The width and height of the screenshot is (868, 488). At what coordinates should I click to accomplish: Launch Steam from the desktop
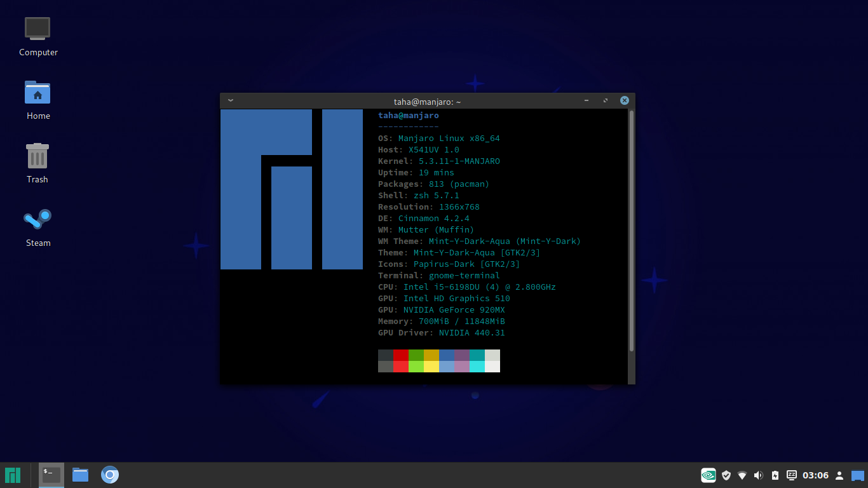click(x=37, y=227)
